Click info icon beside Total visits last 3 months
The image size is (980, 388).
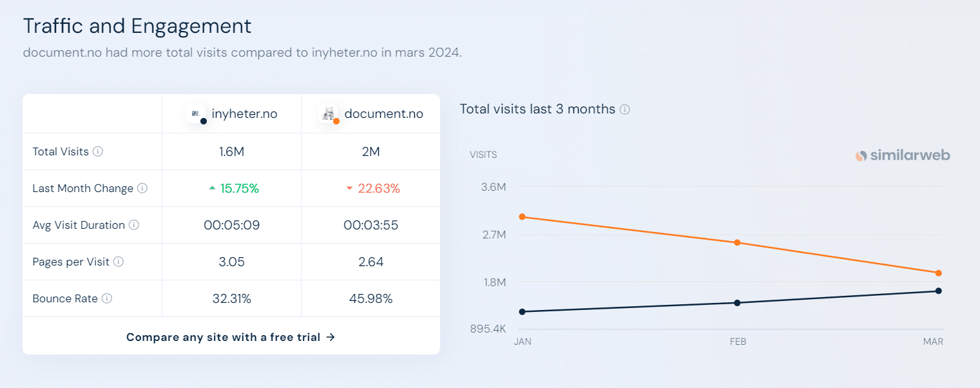(624, 110)
